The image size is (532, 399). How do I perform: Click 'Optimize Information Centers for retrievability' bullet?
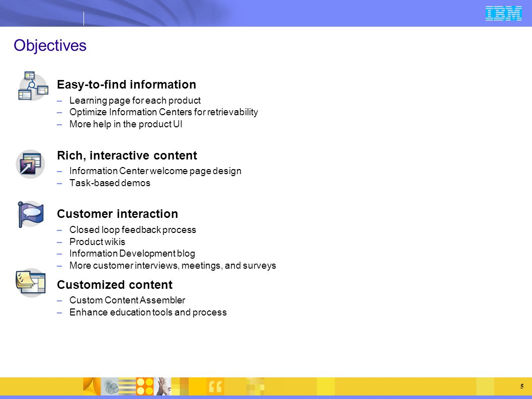click(x=163, y=112)
